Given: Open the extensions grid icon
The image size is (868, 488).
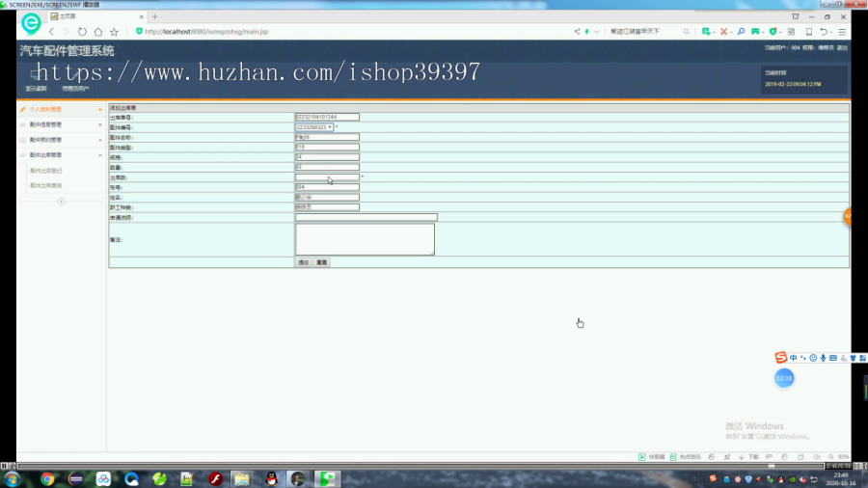Looking at the screenshot, I should coord(791,32).
